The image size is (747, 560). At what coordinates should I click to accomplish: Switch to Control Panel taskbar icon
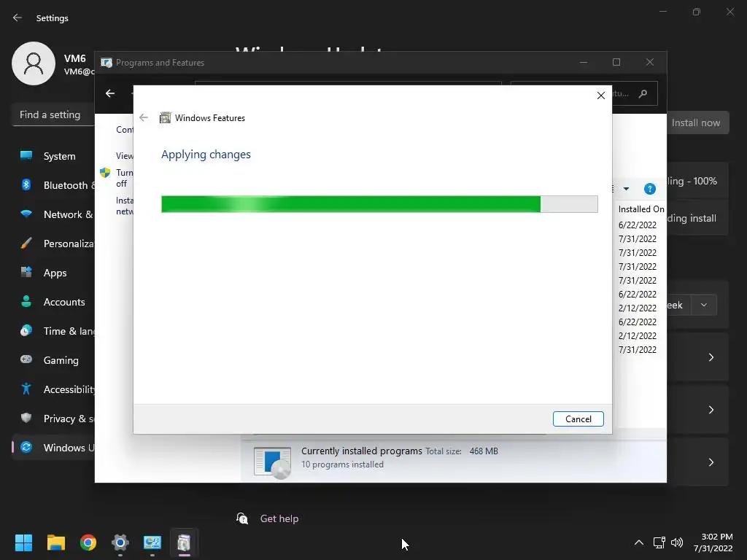pos(152,542)
